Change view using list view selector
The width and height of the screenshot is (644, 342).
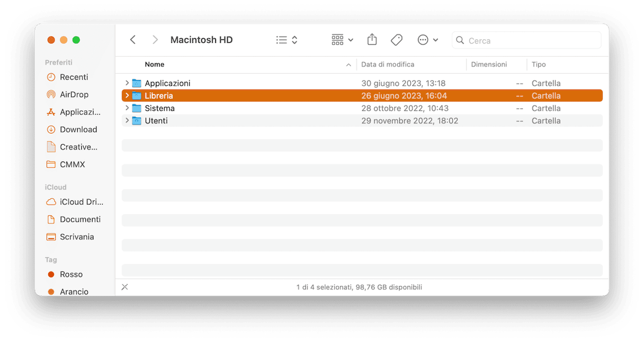tap(287, 40)
